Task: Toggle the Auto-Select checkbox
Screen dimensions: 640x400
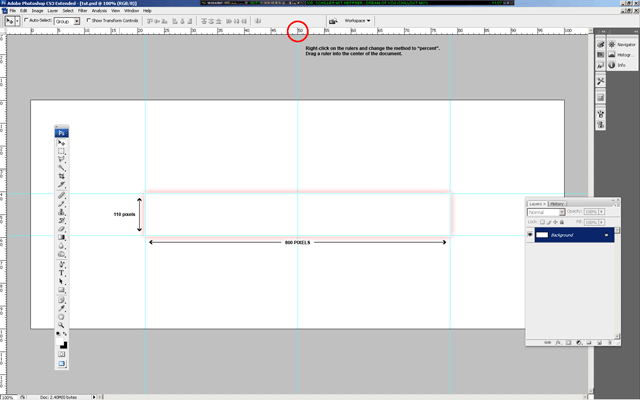Action: [x=26, y=20]
